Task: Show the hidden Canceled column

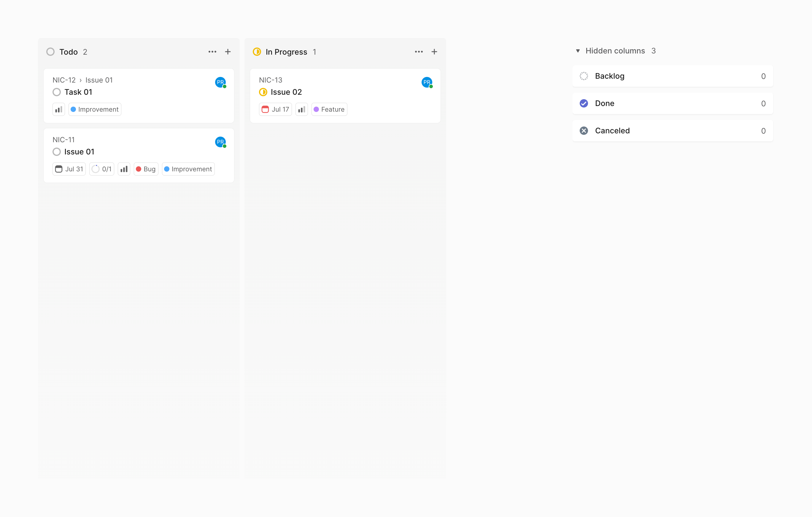Action: [x=672, y=131]
